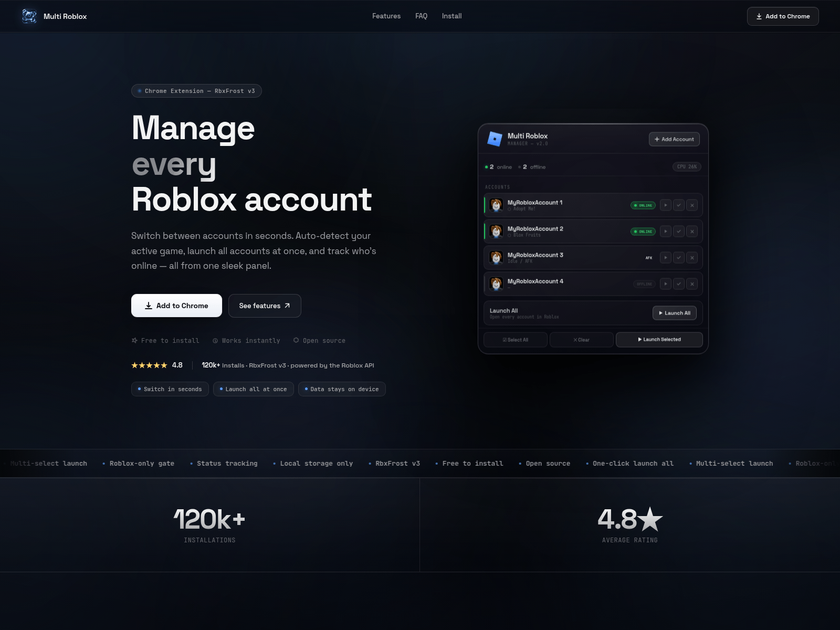Click the five-star rating icons
The image size is (840, 630).
pyautogui.click(x=149, y=365)
